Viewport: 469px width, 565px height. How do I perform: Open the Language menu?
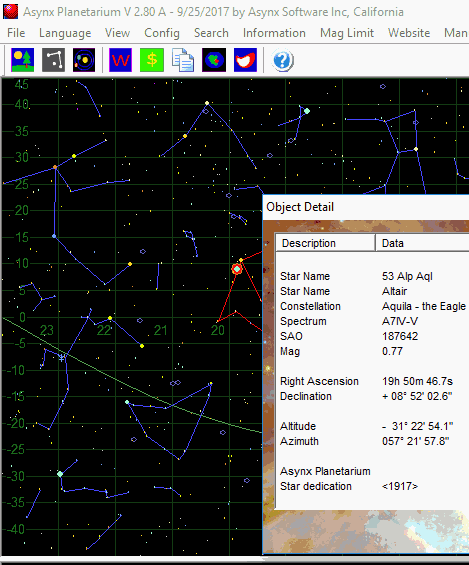tap(65, 33)
